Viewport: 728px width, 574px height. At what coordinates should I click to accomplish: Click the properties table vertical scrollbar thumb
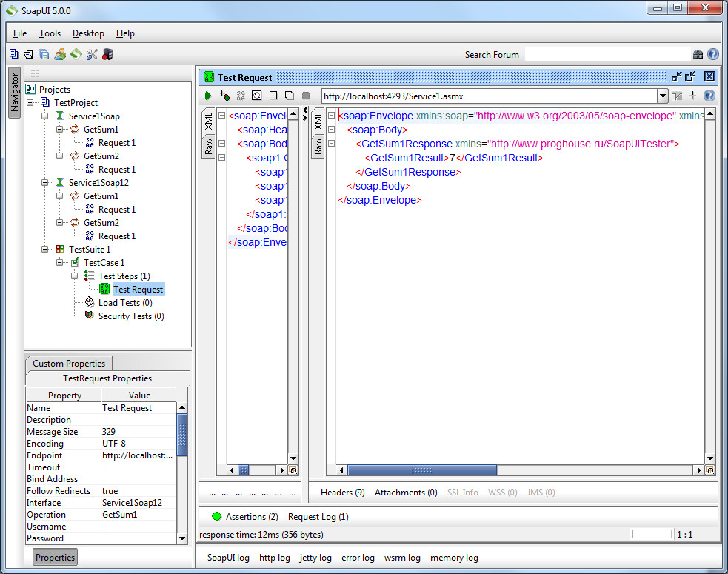tap(182, 435)
